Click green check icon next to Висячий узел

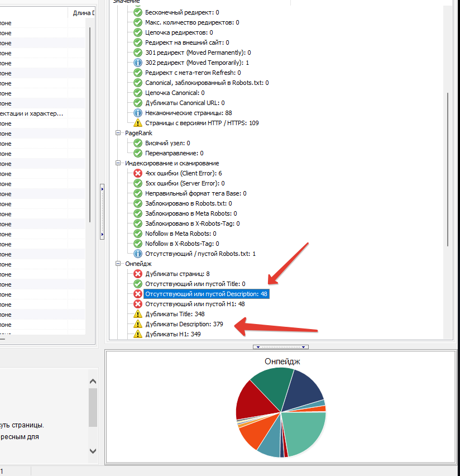[138, 143]
